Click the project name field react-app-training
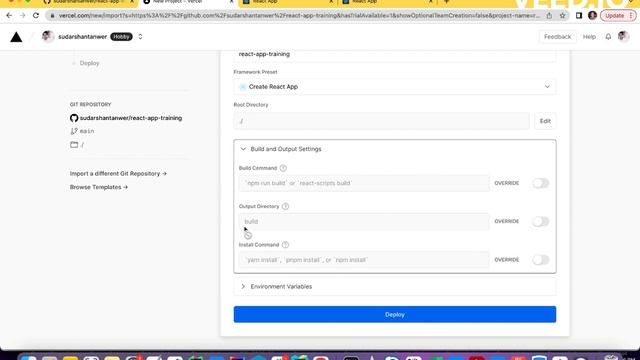Viewport: 640px width, 360px height. click(395, 54)
